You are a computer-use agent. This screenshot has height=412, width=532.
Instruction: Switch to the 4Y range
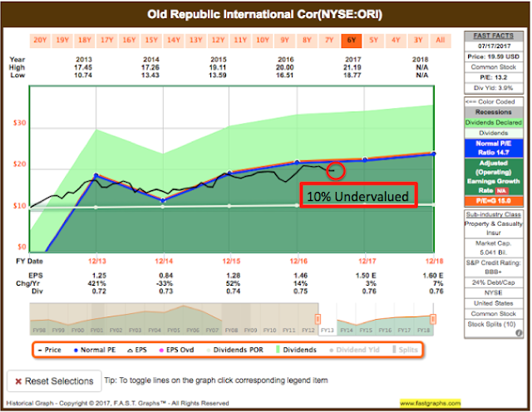pos(396,41)
